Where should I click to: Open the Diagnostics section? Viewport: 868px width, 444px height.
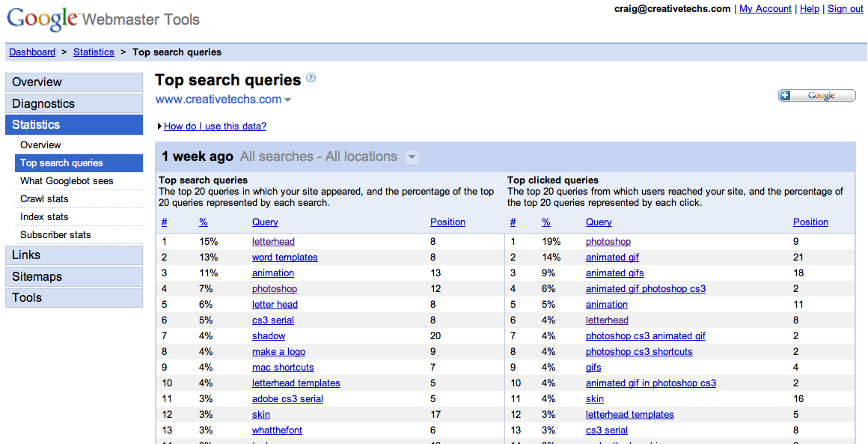coord(74,103)
